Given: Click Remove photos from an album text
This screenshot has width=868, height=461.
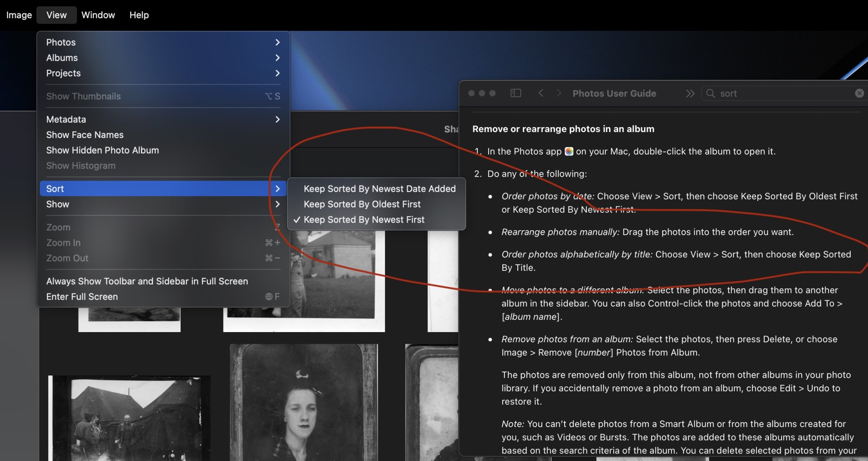Looking at the screenshot, I should 567,339.
